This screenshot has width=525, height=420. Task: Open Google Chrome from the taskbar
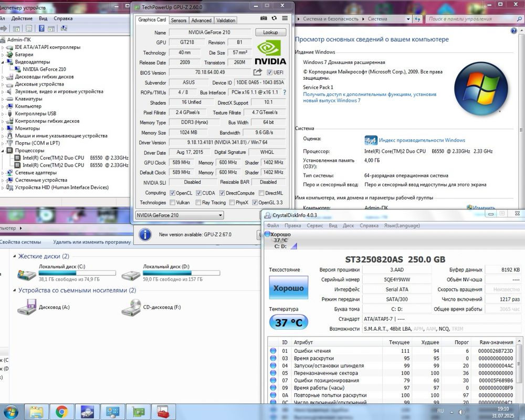click(61, 412)
